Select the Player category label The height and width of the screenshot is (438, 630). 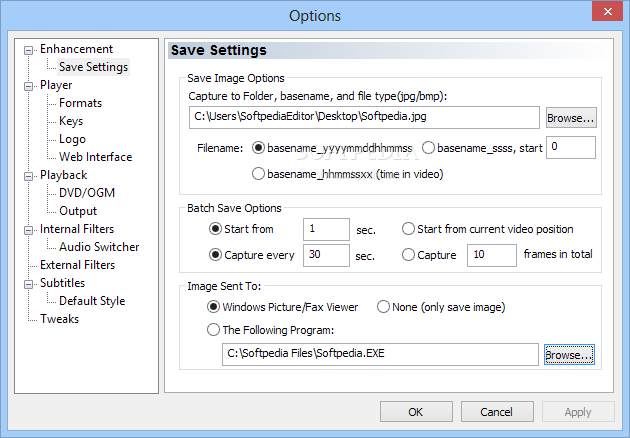pyautogui.click(x=56, y=85)
